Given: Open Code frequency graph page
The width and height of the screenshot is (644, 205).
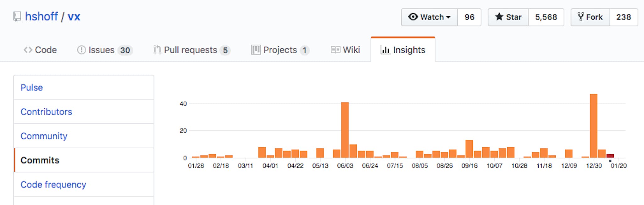Looking at the screenshot, I should tap(53, 185).
